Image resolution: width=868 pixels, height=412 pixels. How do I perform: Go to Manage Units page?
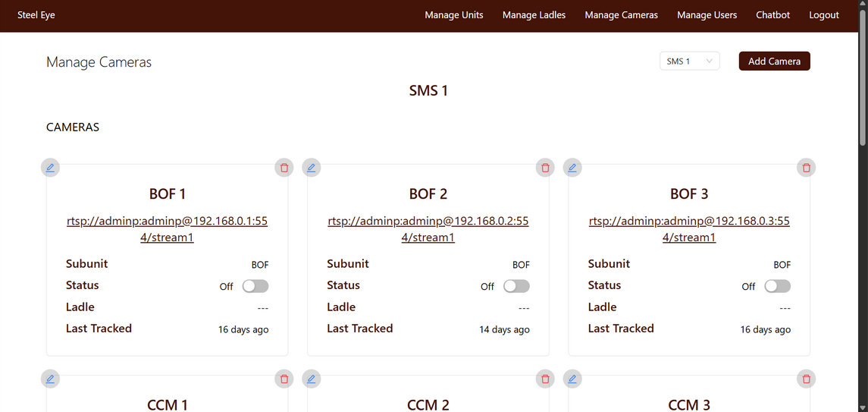[x=454, y=15]
